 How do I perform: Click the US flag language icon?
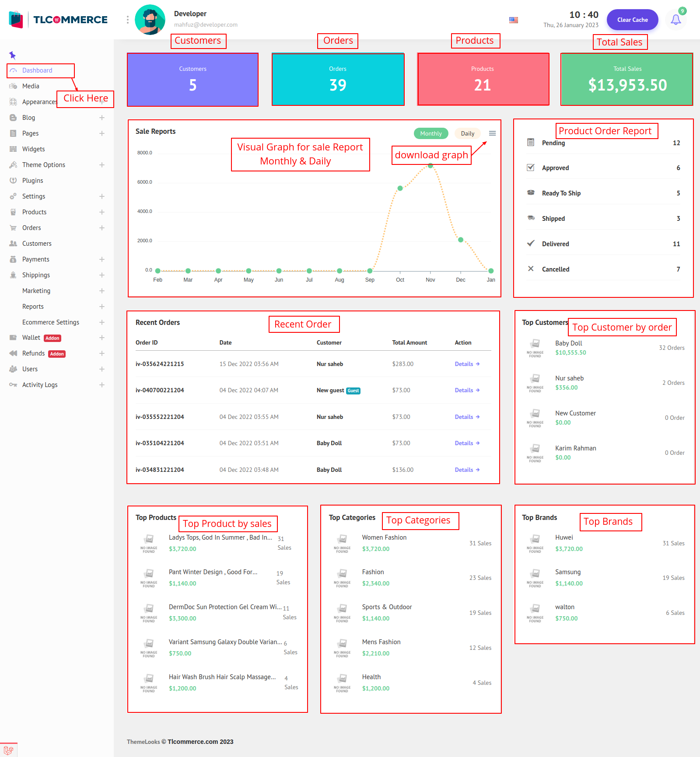[514, 20]
